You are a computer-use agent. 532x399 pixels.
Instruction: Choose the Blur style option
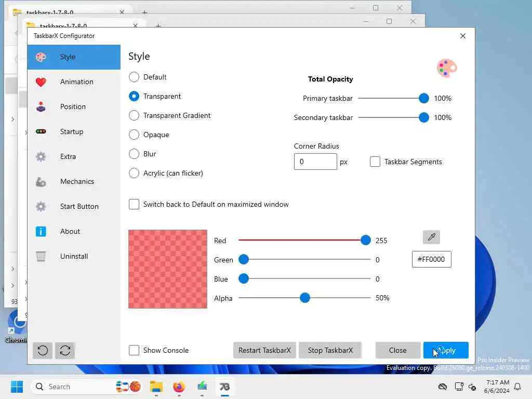tap(134, 154)
